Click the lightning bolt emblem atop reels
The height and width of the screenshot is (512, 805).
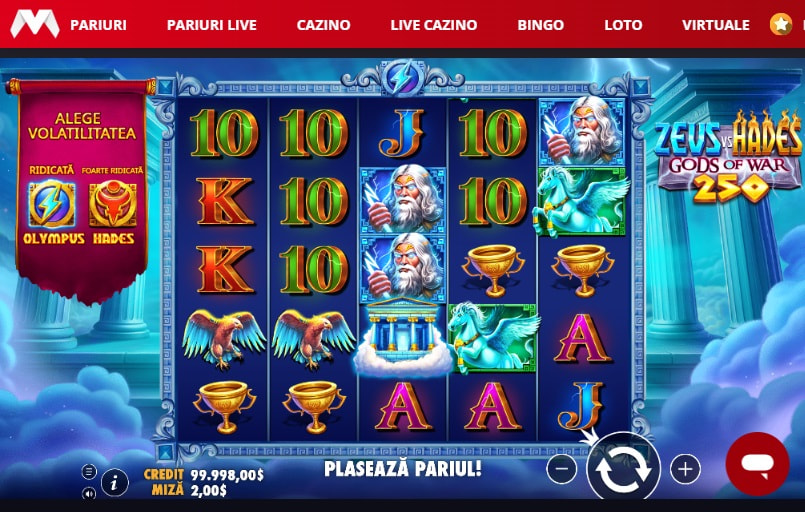click(402, 79)
